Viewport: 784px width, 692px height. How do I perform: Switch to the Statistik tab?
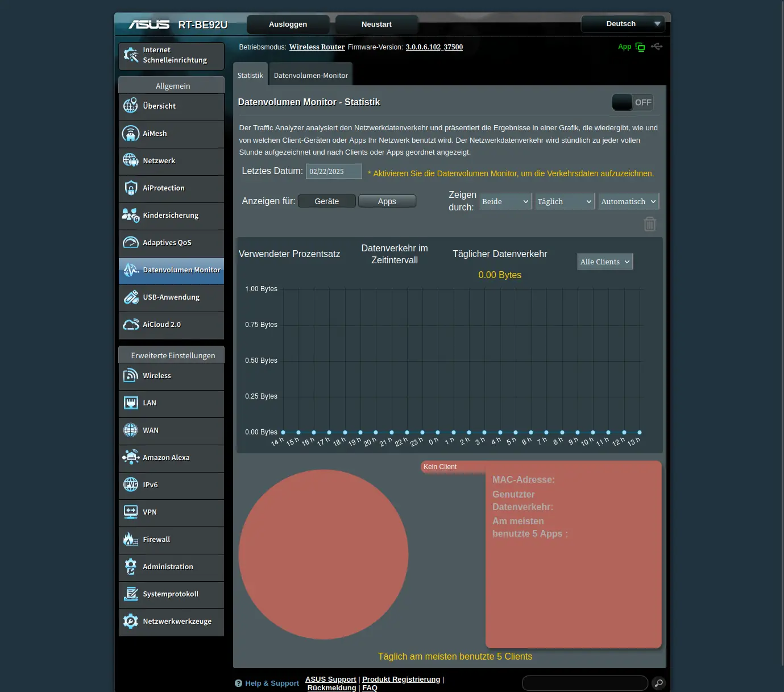coord(250,75)
